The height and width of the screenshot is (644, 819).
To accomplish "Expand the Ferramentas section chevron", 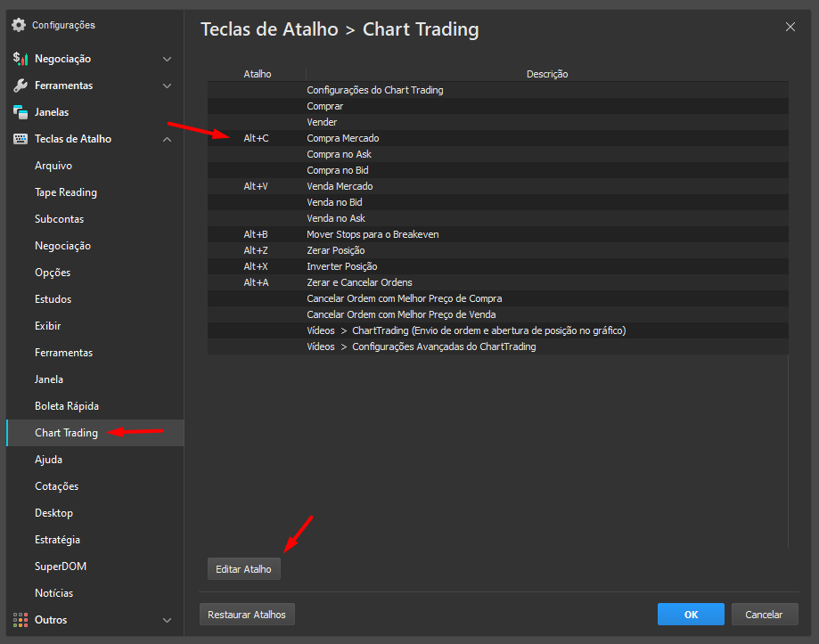I will pos(167,86).
